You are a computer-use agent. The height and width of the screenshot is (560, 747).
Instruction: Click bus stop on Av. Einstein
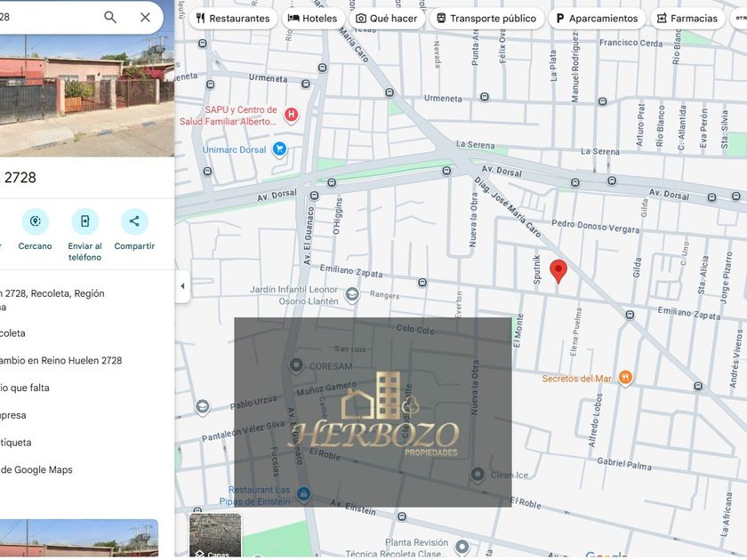point(402,516)
